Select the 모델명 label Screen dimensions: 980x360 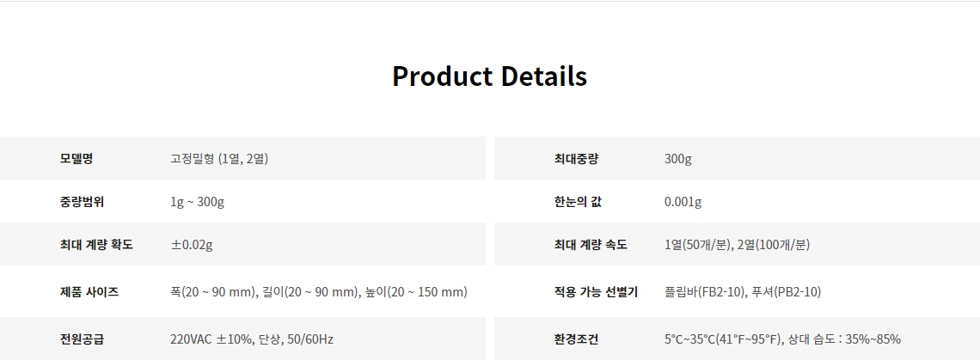tap(77, 159)
